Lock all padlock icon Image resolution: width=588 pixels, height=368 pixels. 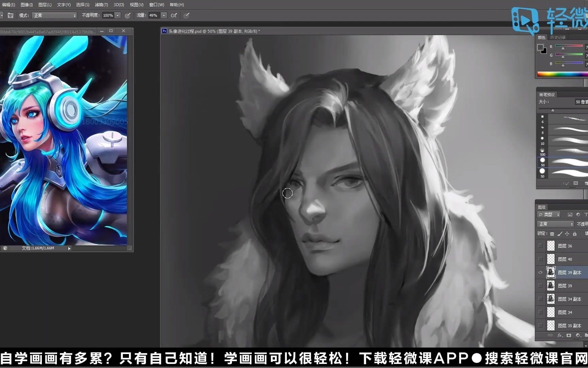coord(575,234)
